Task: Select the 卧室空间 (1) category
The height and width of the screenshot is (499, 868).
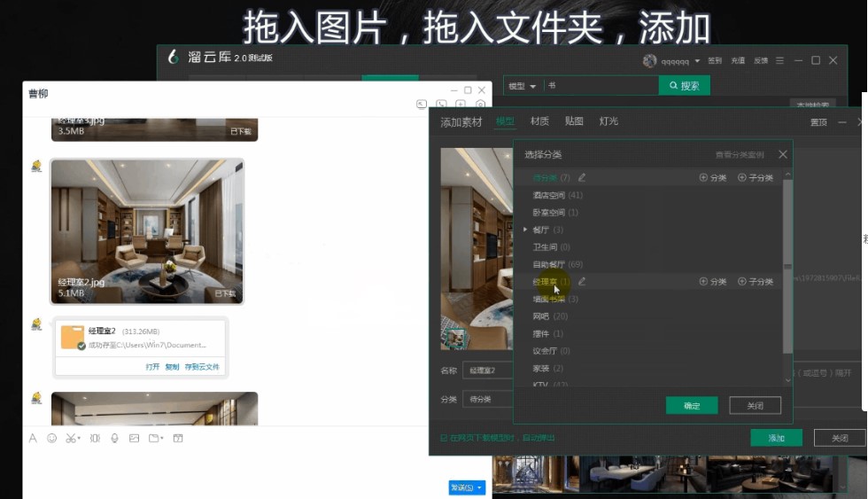Action: [555, 212]
